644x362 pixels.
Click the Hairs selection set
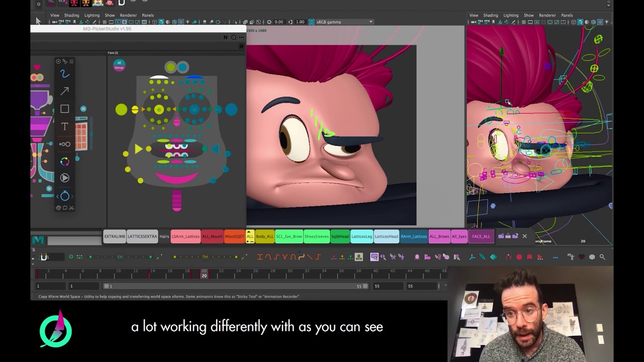pos(165,236)
